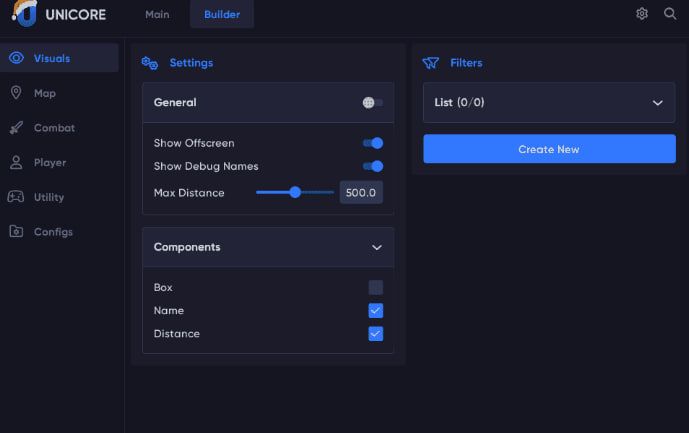Uncheck the Distance component checkbox

click(x=376, y=333)
